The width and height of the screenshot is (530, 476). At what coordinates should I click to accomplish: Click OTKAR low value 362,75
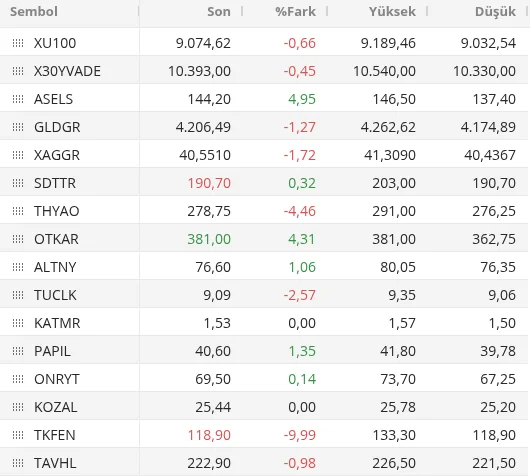494,239
